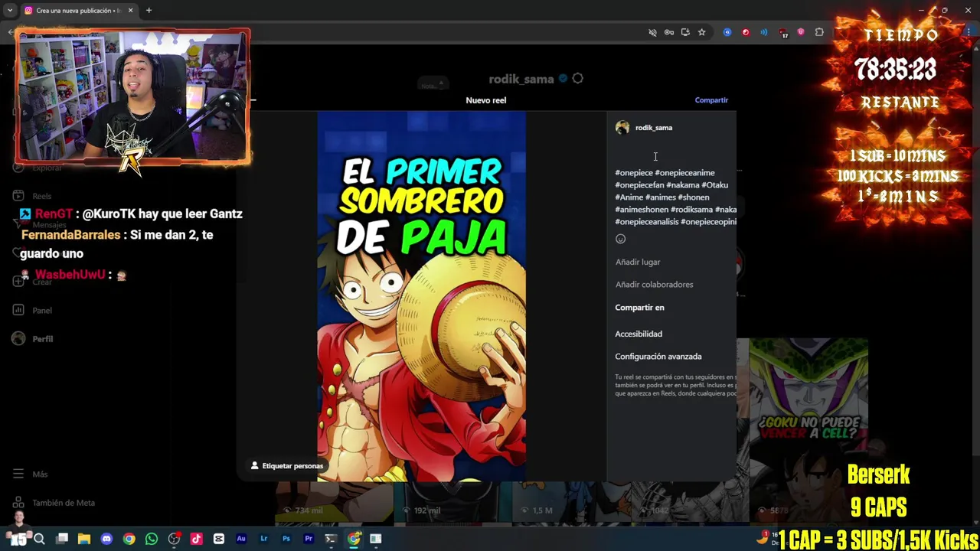The image size is (980, 551).
Task: Open File Explorer from the taskbar
Action: point(84,539)
